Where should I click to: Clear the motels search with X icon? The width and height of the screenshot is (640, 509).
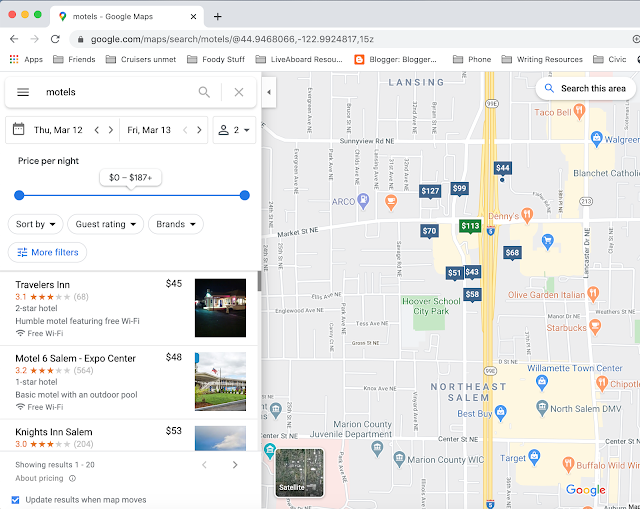[239, 92]
